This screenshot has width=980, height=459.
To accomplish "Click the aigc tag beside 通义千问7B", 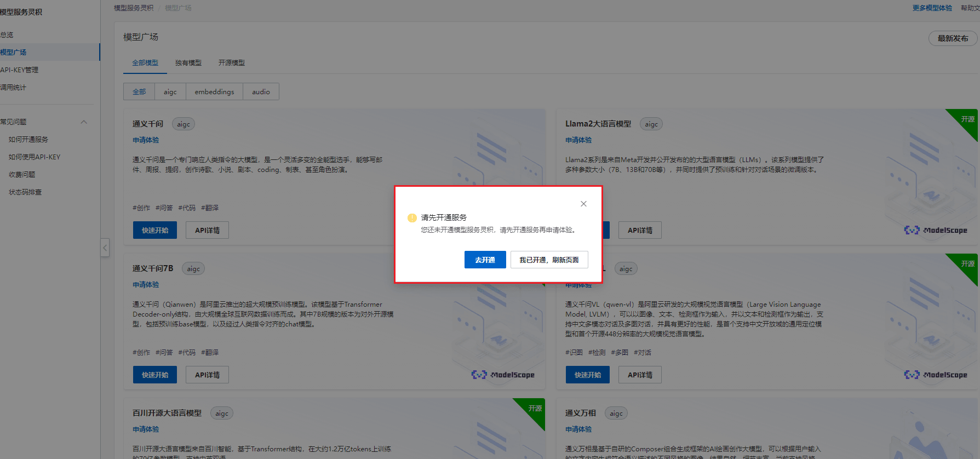I will coord(193,269).
